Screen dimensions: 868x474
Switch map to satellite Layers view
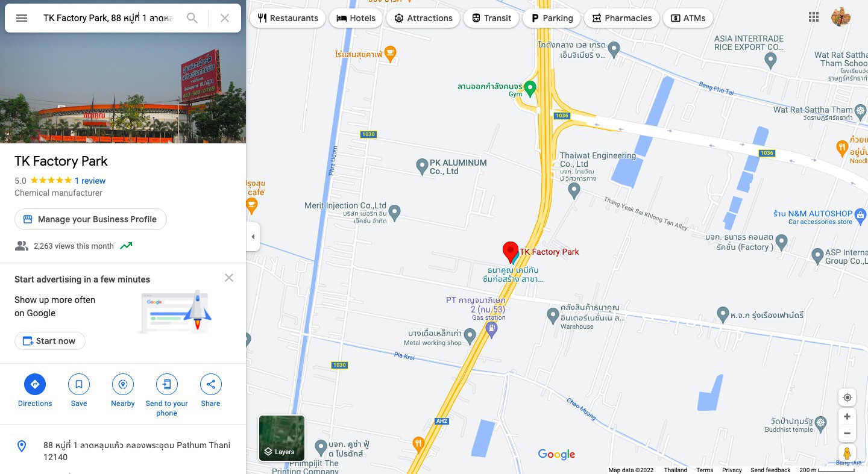(281, 438)
